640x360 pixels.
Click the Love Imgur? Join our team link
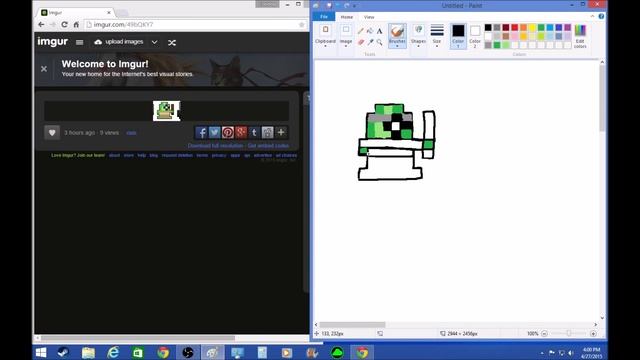pos(78,155)
